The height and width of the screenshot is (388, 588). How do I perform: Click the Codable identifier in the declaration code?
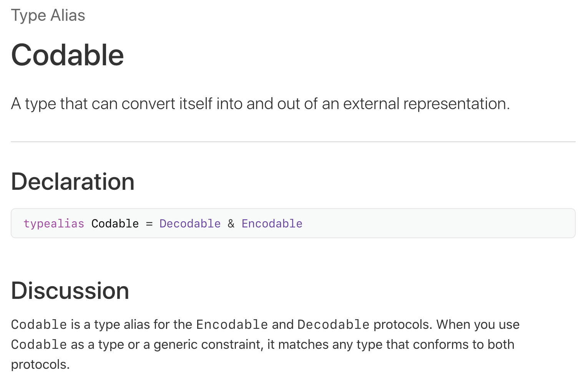click(115, 224)
